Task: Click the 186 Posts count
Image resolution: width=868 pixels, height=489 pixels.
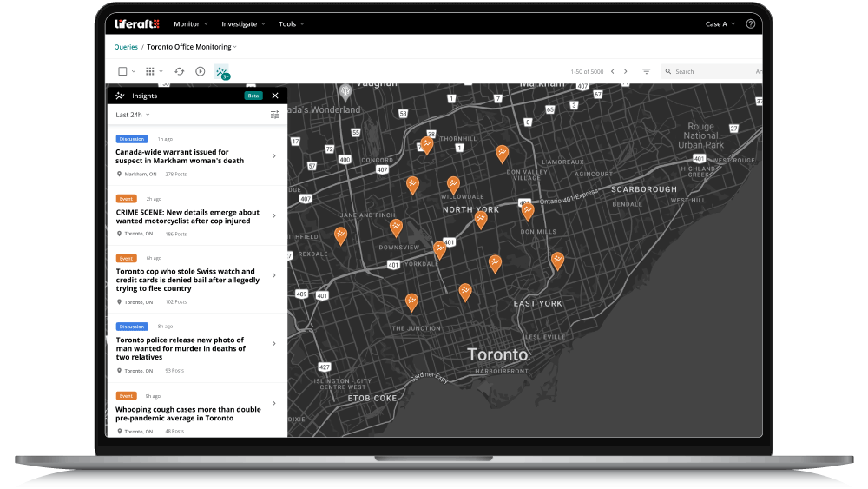Action: point(176,235)
